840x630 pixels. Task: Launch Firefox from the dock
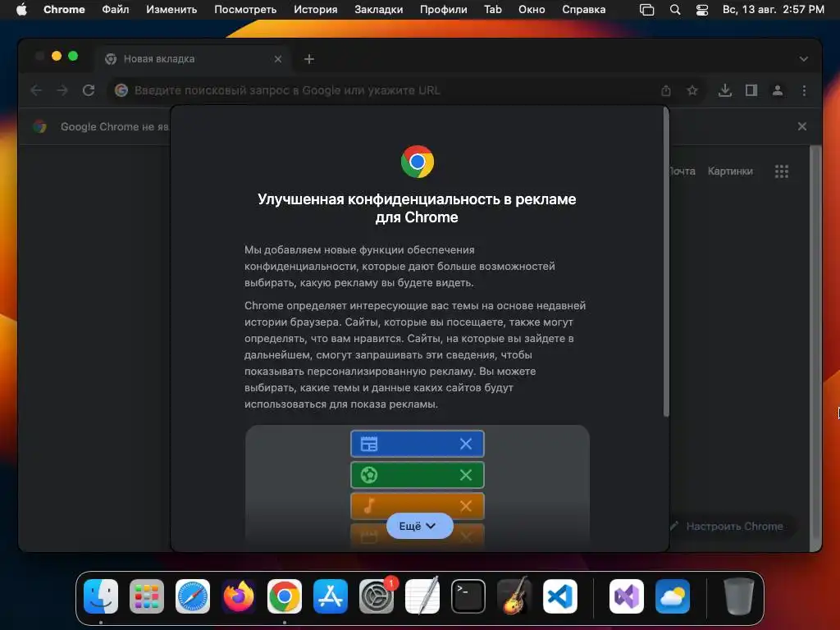point(239,596)
